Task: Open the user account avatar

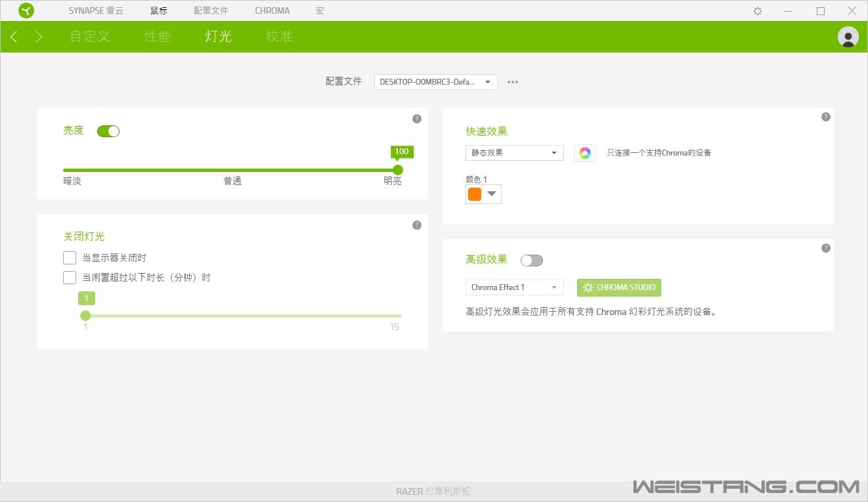Action: [848, 37]
